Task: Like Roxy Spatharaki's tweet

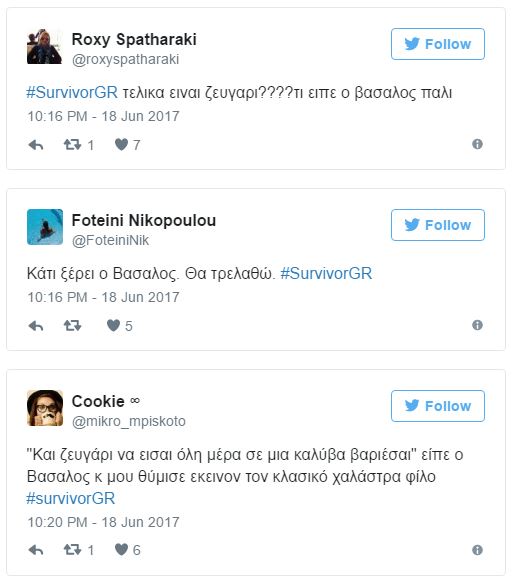Action: pos(121,144)
